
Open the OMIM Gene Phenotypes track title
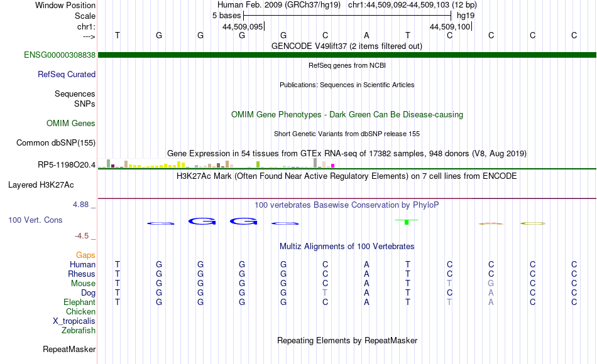tap(347, 114)
